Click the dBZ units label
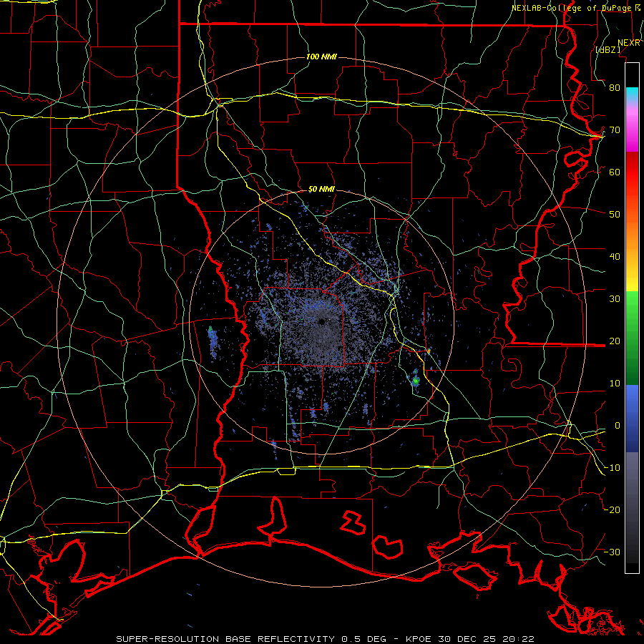This screenshot has height=644, width=644. point(608,49)
